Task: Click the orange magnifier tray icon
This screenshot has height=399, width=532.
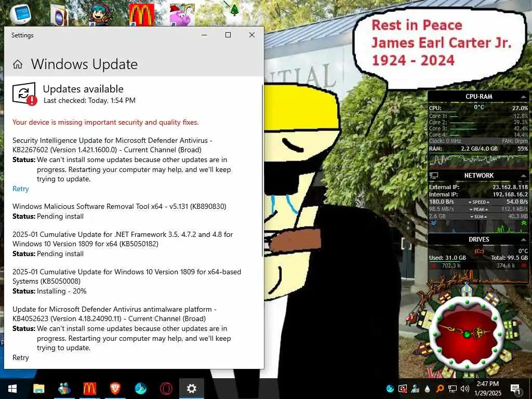Action: [x=440, y=389]
